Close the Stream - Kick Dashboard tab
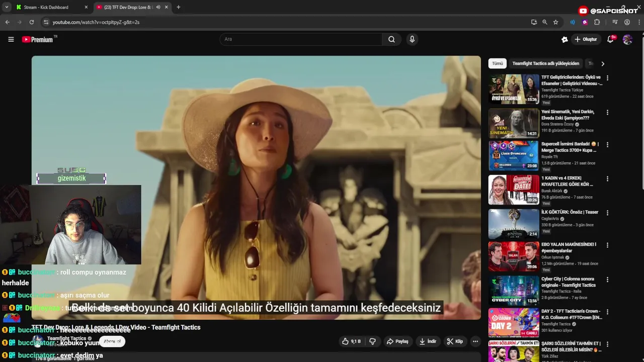Image resolution: width=644 pixels, height=362 pixels. (86, 7)
